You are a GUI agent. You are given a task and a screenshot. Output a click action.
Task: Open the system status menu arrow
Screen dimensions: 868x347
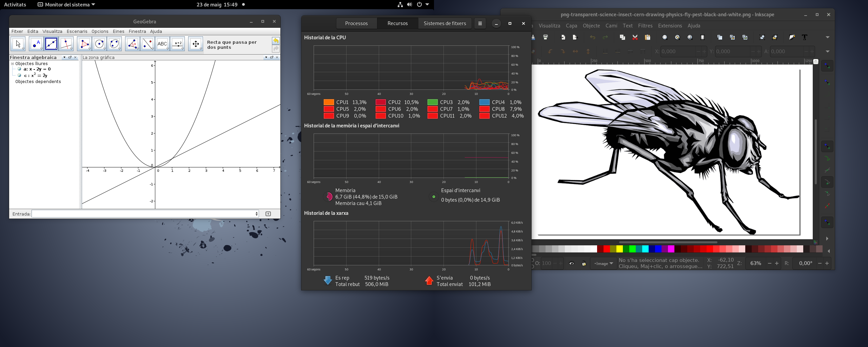click(x=427, y=4)
